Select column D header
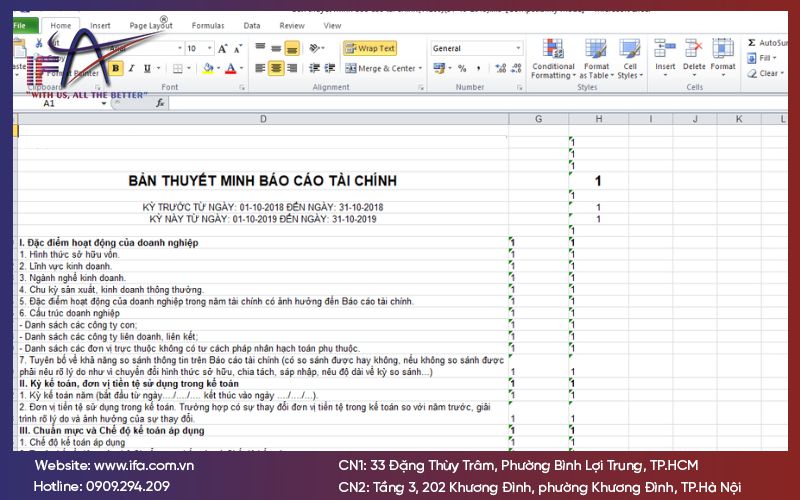Viewport: 800px width, 500px height. pyautogui.click(x=263, y=119)
